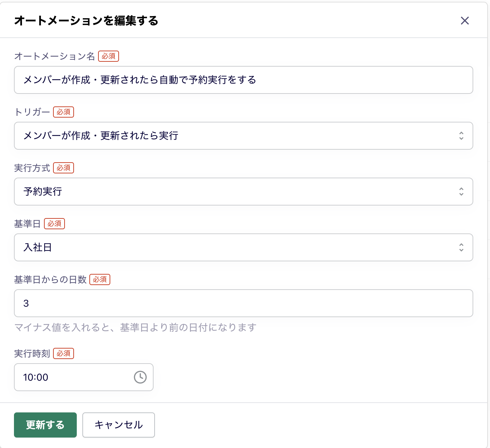Click the chevron icon on the 基準日 selector
Viewport: 490px width, 448px height.
coord(461,247)
